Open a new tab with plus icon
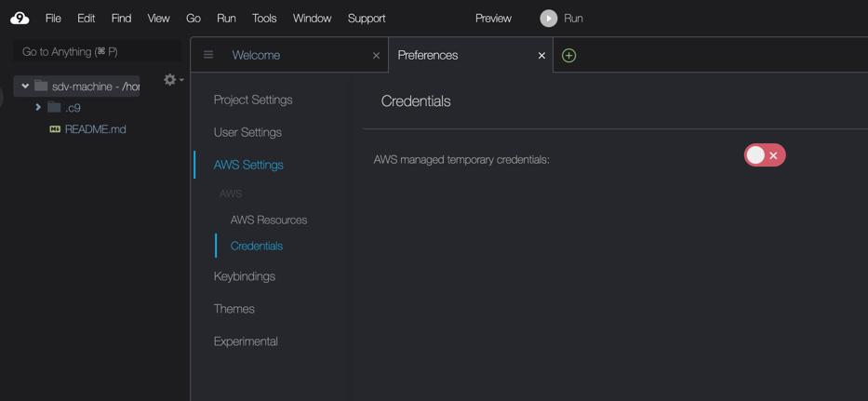 click(569, 56)
